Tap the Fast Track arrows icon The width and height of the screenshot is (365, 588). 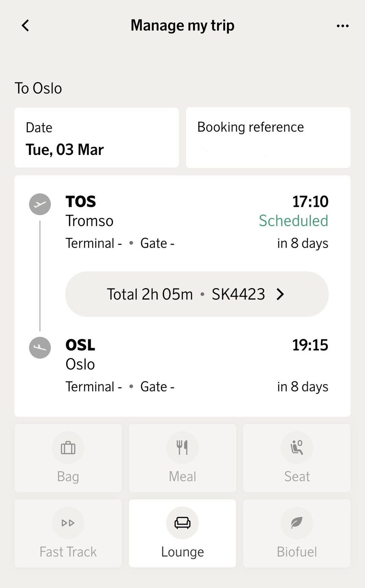click(68, 523)
